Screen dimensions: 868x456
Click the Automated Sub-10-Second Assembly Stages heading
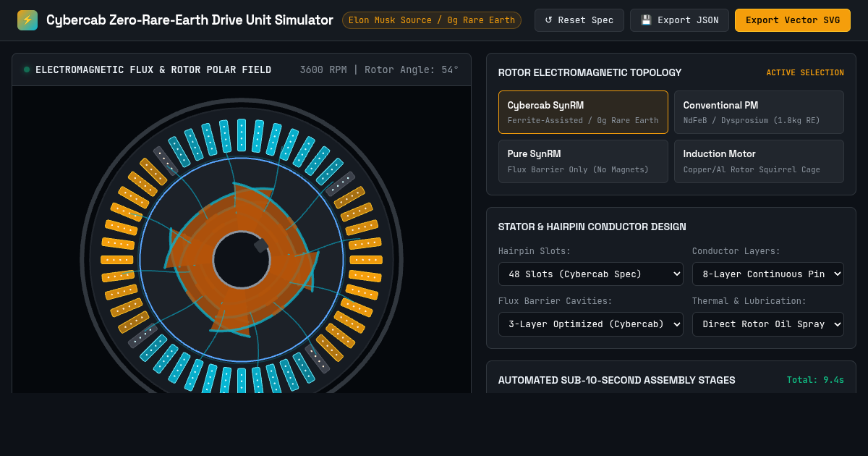click(617, 380)
